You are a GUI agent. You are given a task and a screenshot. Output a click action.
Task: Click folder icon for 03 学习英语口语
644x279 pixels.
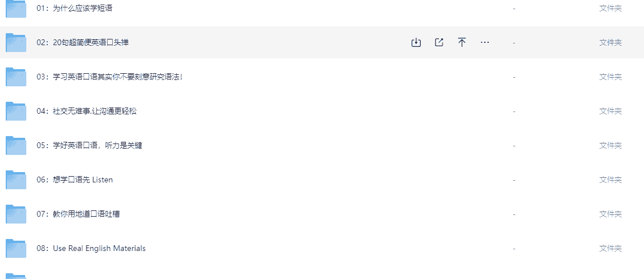pos(16,77)
